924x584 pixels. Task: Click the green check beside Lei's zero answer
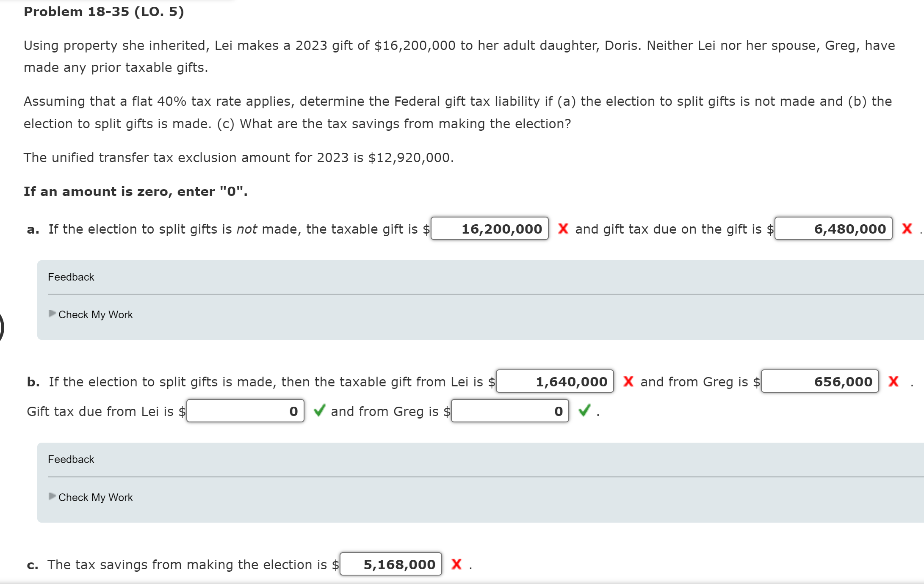(320, 410)
